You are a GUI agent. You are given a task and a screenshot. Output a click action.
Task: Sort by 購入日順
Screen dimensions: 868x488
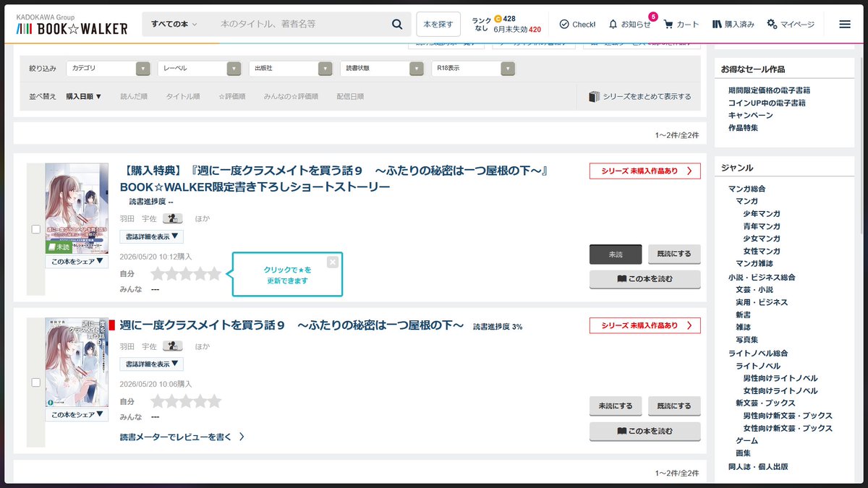[84, 96]
